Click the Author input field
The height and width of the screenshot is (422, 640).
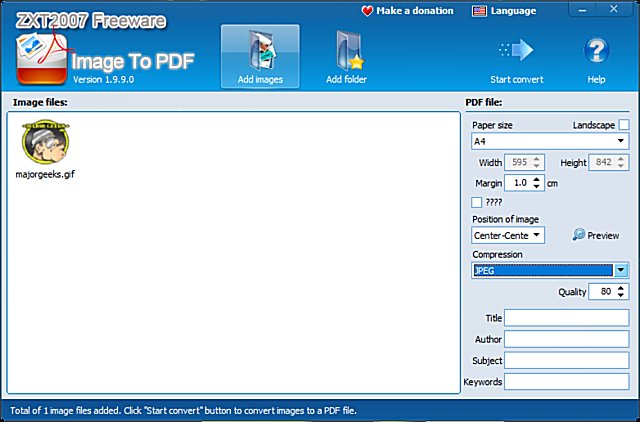pos(567,339)
